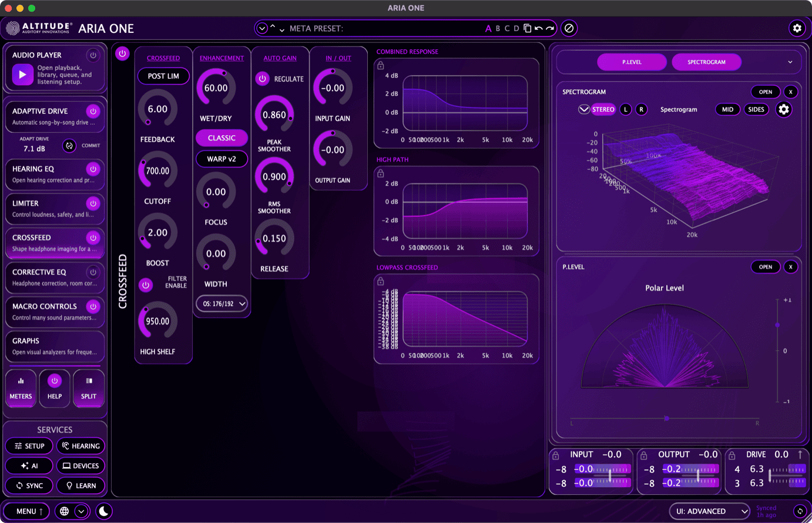Screen dimensions: 812x523
Task: Open the MENU button at bottom left
Action: pyautogui.click(x=26, y=511)
